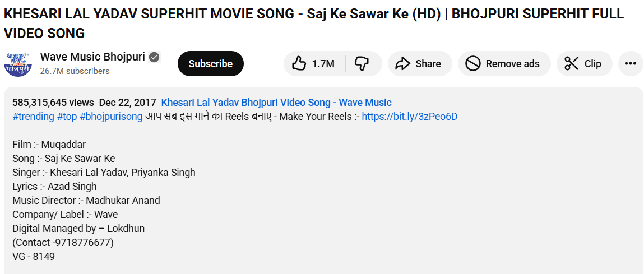Open the #bhojpurisong hashtag
The width and height of the screenshot is (644, 274).
pos(111,117)
